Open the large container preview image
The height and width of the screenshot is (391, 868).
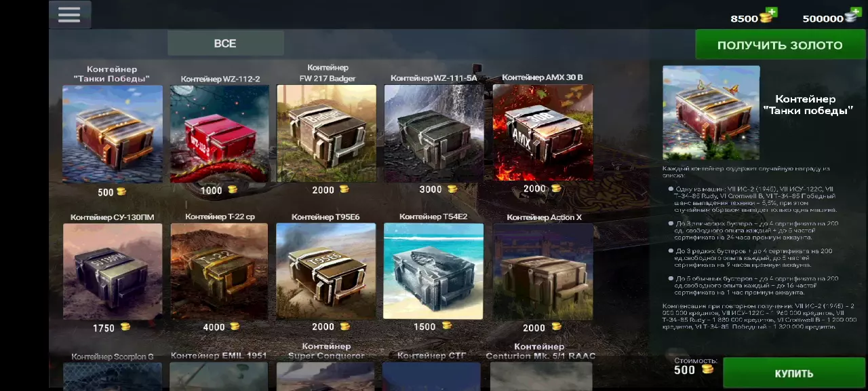(x=711, y=113)
